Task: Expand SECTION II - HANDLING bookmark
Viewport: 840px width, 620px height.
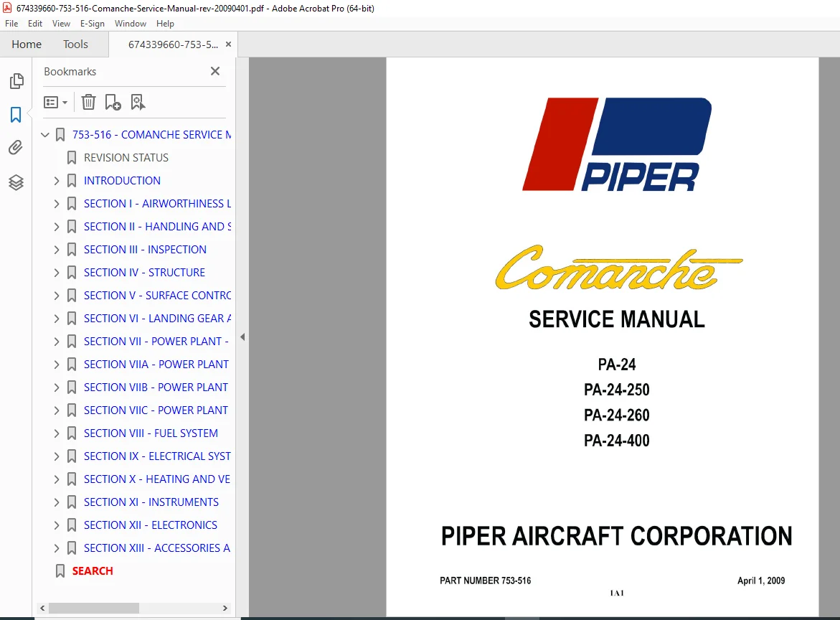Action: click(x=57, y=227)
